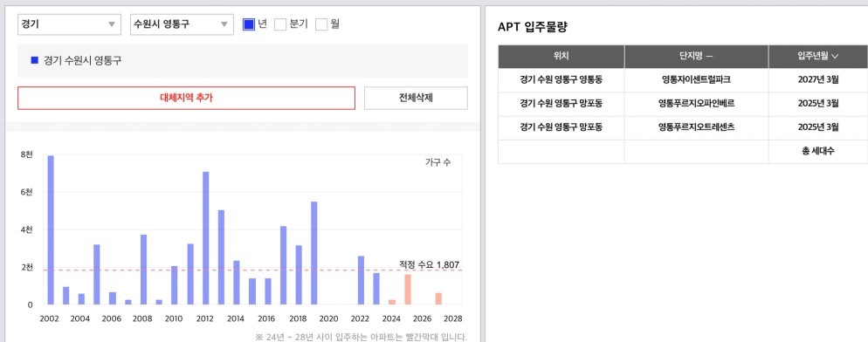The image size is (868, 342).
Task: Toggle the 년 (yearly) checkbox
Action: [249, 24]
